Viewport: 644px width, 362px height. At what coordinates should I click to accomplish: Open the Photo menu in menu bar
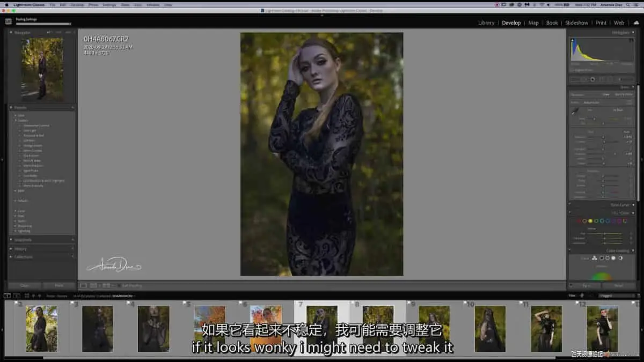[x=93, y=4]
